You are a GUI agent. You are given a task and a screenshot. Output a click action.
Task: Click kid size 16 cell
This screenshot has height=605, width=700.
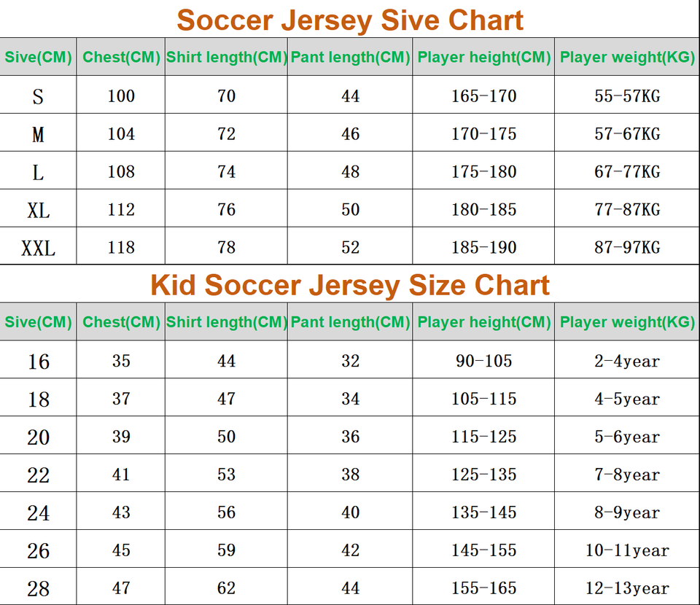pos(38,362)
